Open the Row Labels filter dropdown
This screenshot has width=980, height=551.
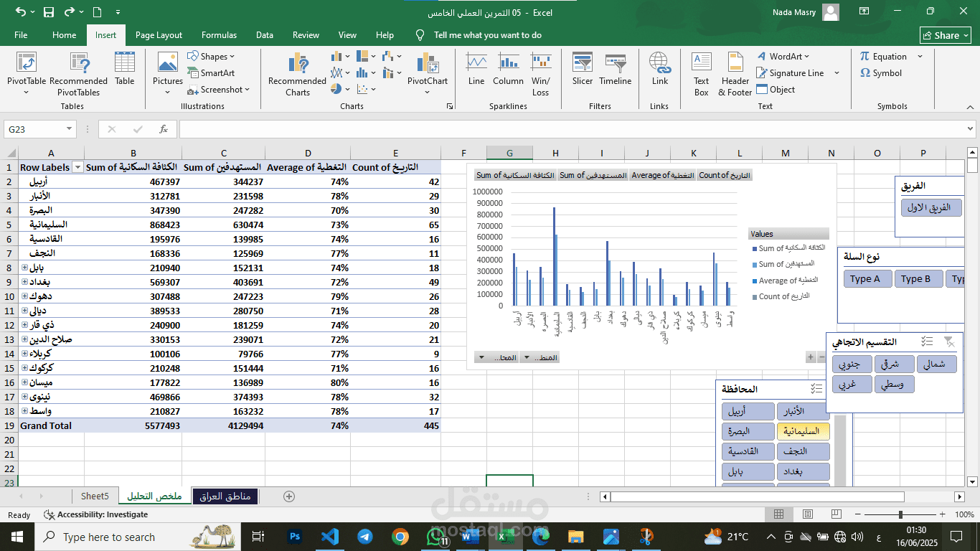[x=77, y=167]
